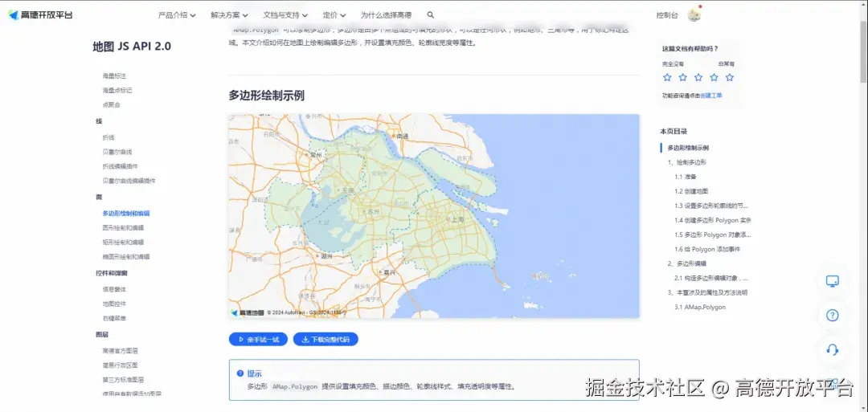Select 简易行政区图 in sidebar

[120, 365]
